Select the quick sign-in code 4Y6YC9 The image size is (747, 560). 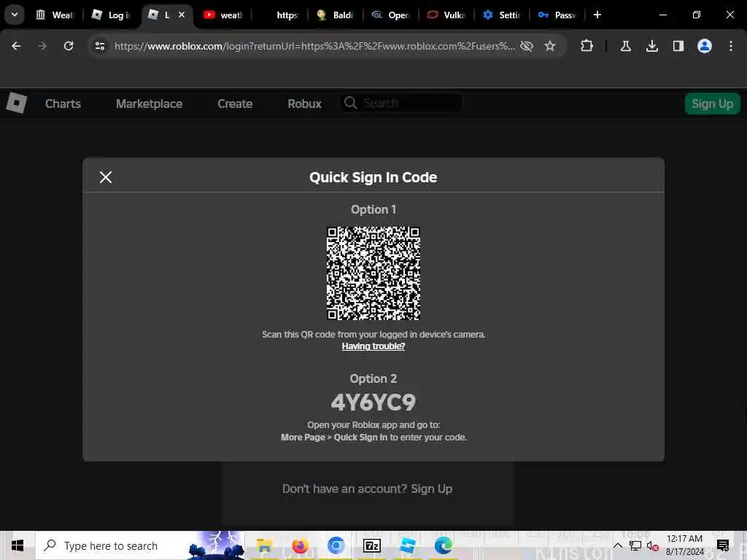(373, 402)
